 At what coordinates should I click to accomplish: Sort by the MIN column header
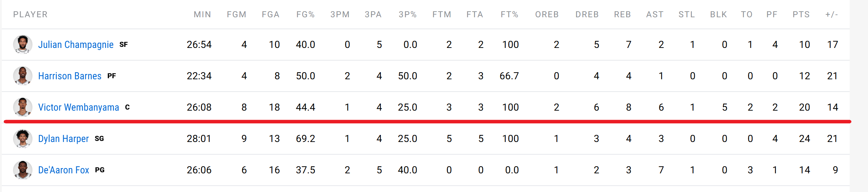pos(202,14)
